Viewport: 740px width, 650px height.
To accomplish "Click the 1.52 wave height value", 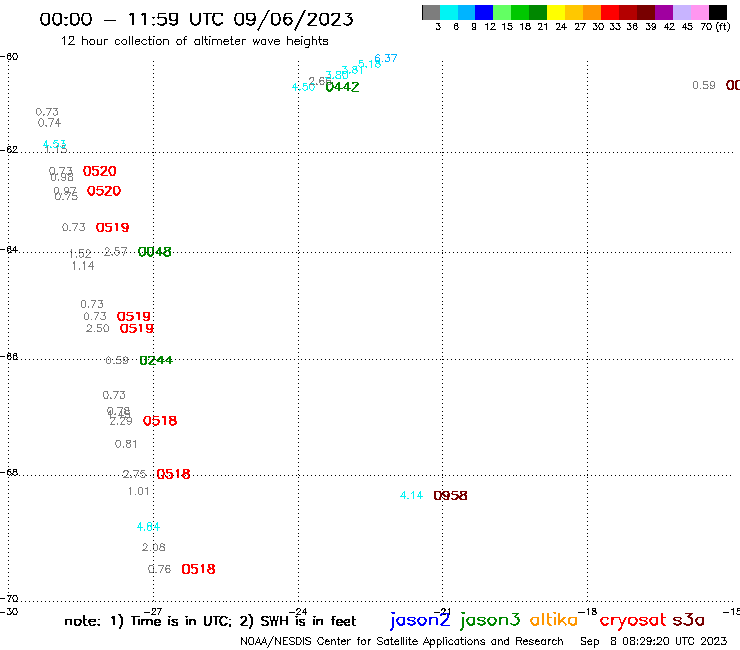I will (80, 254).
